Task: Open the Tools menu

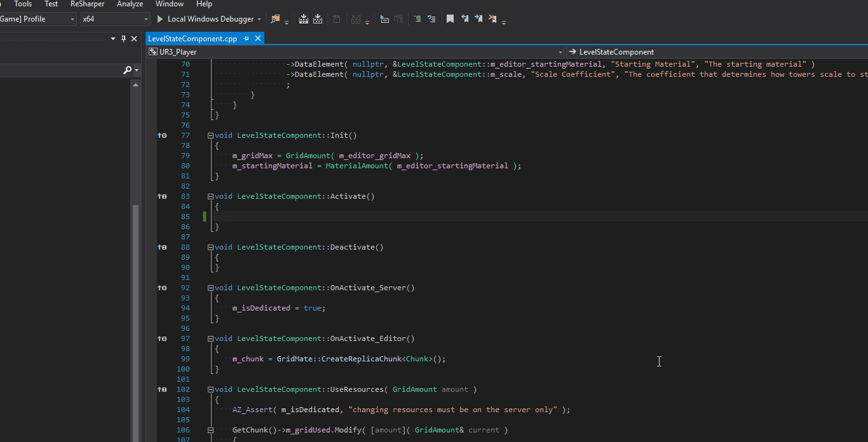Action: (23, 4)
